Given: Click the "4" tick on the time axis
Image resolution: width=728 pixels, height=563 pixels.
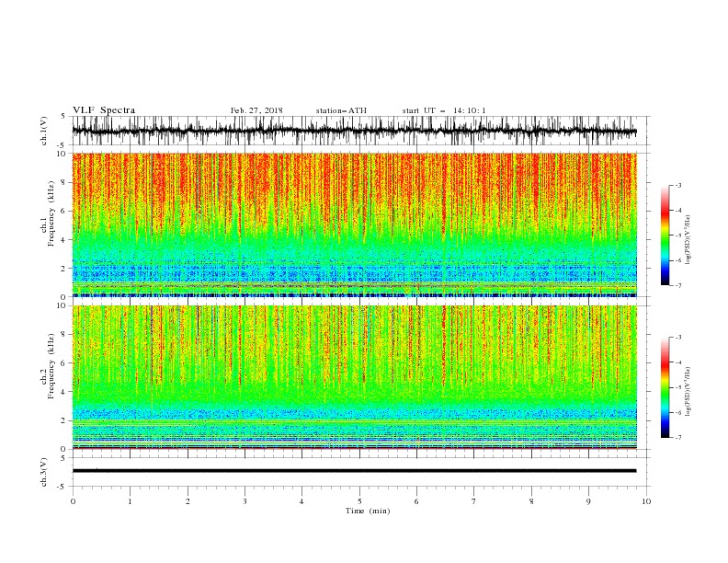Looking at the screenshot, I should [301, 501].
